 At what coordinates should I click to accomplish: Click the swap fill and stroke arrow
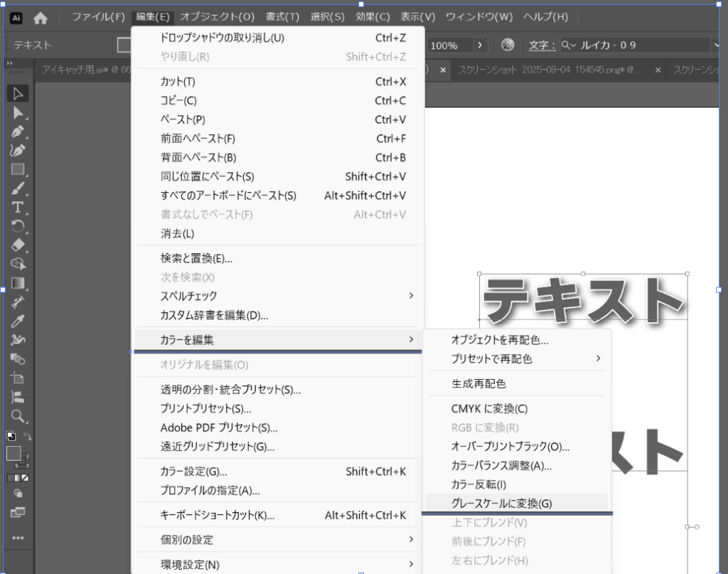(x=28, y=436)
